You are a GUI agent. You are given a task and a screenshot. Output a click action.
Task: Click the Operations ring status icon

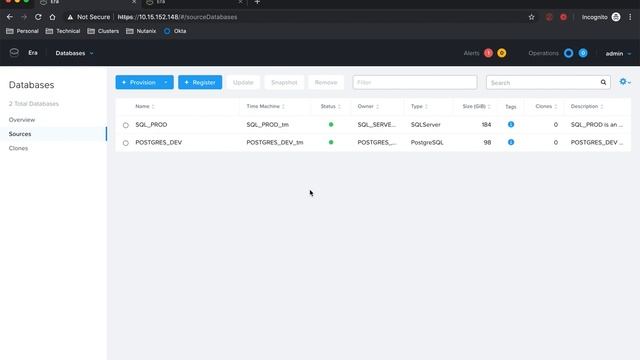(569, 53)
